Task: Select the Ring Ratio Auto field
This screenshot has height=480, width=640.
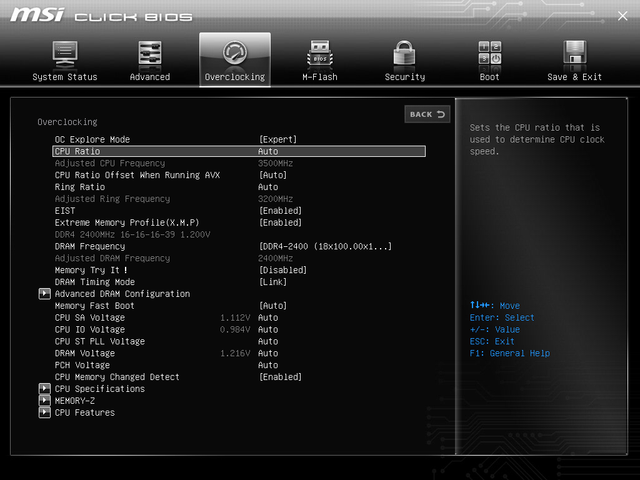Action: pyautogui.click(x=268, y=187)
